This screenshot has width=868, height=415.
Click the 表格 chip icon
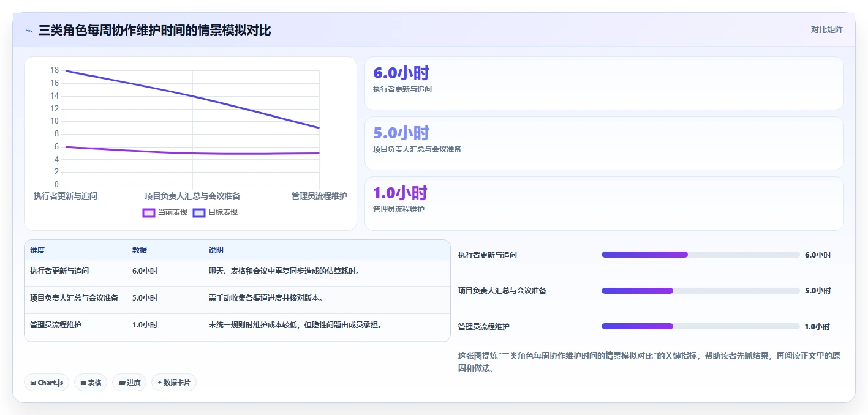[x=83, y=383]
